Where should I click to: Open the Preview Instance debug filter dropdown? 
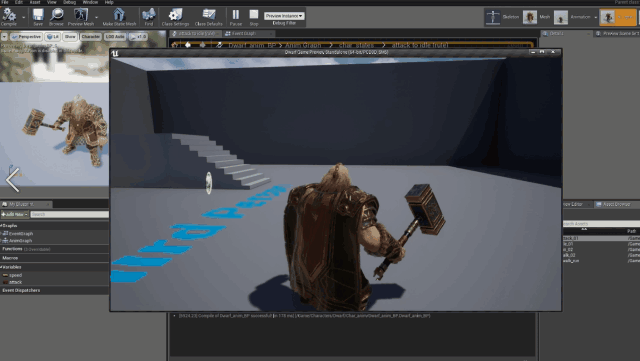(284, 16)
